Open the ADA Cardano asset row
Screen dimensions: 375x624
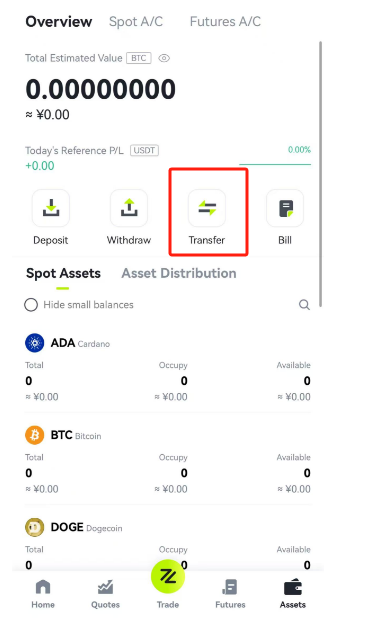(168, 367)
